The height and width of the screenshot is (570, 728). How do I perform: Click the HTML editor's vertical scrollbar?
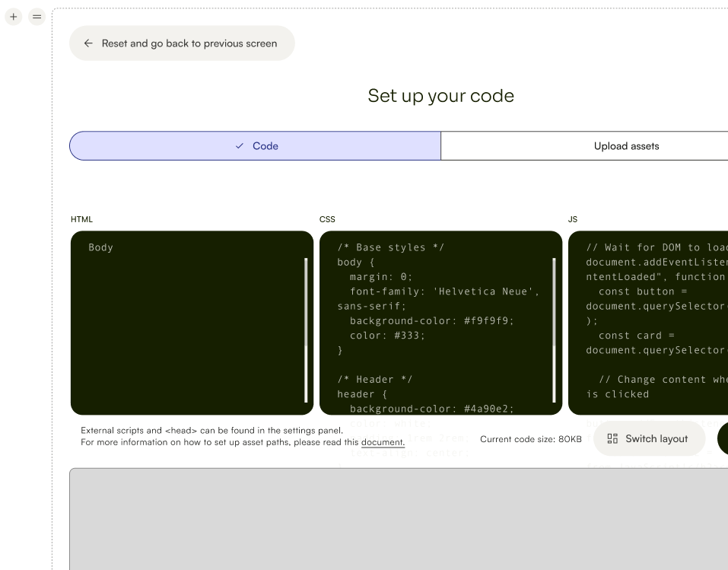point(306,330)
